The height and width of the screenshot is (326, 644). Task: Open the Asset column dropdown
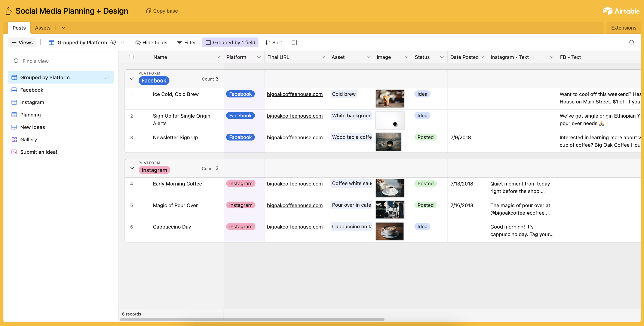[368, 57]
